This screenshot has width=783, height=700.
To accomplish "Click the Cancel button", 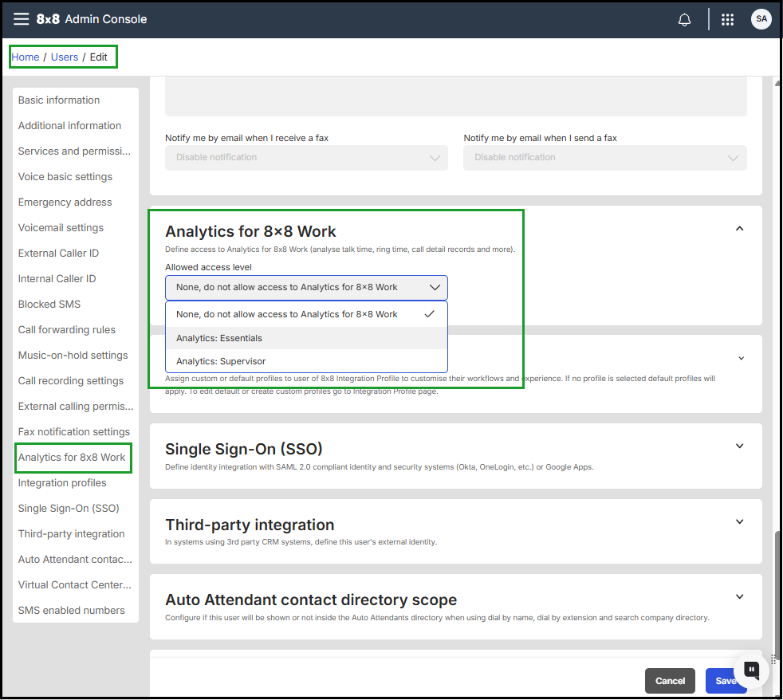I will (670, 681).
